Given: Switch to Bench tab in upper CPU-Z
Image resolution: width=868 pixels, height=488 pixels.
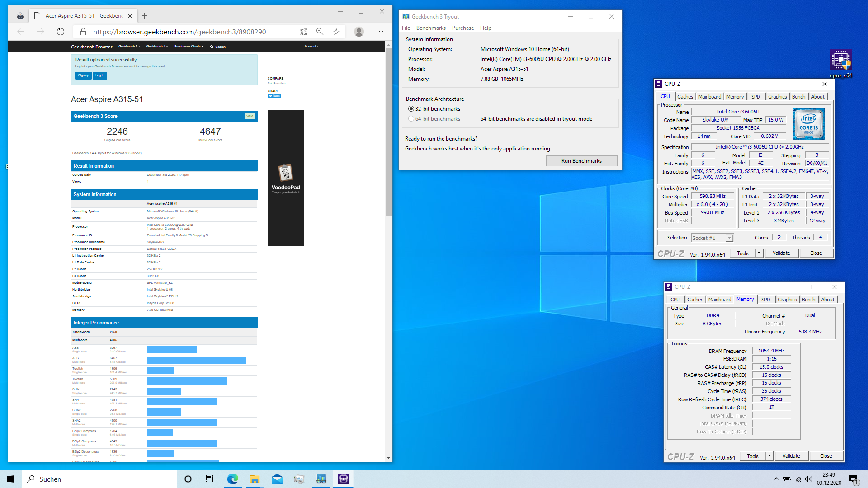Looking at the screenshot, I should pos(798,97).
